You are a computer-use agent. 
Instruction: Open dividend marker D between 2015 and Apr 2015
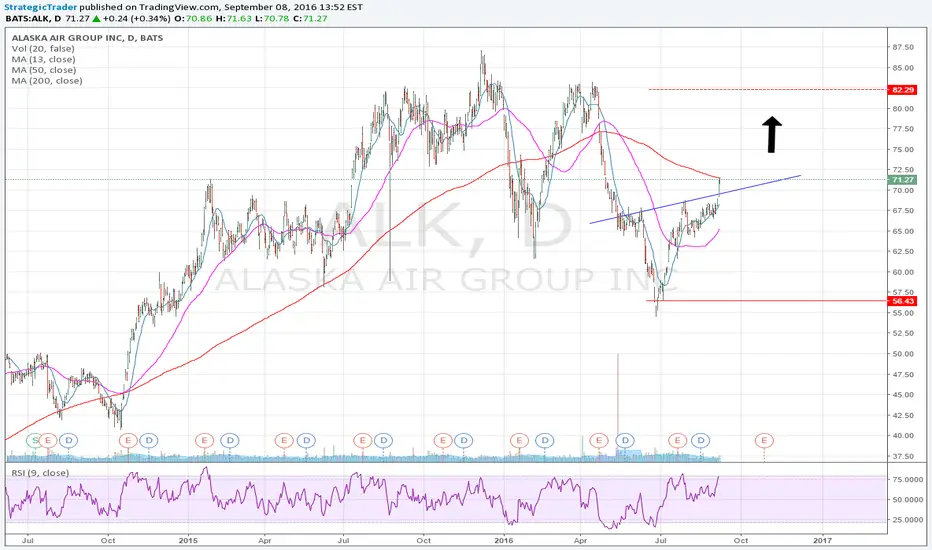tap(229, 441)
